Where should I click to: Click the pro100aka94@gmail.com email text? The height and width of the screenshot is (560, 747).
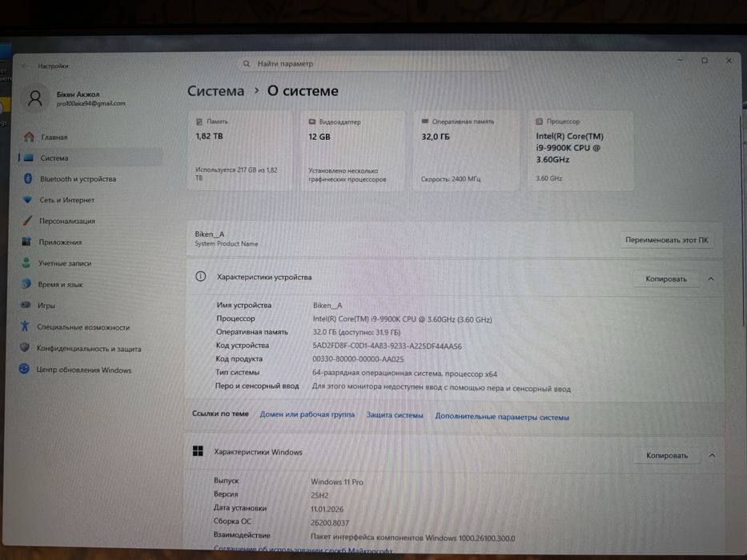click(x=91, y=103)
